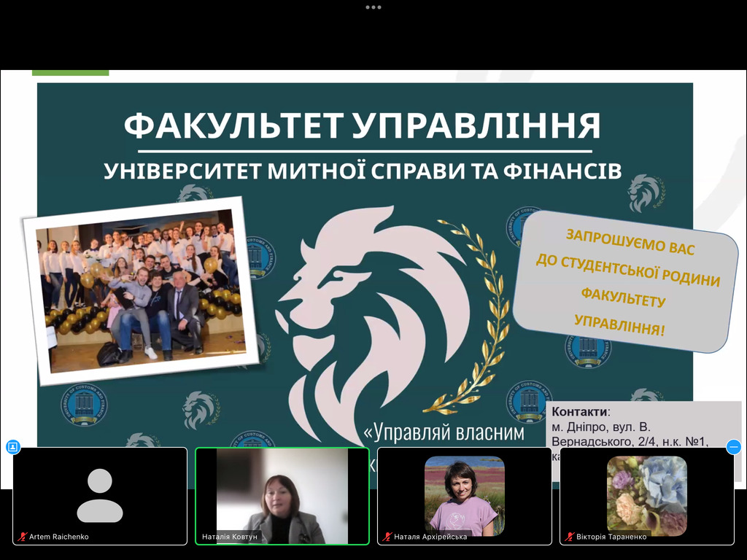Click Наталя Архірейська's muted microphone icon
This screenshot has height=560, width=747.
(x=387, y=537)
